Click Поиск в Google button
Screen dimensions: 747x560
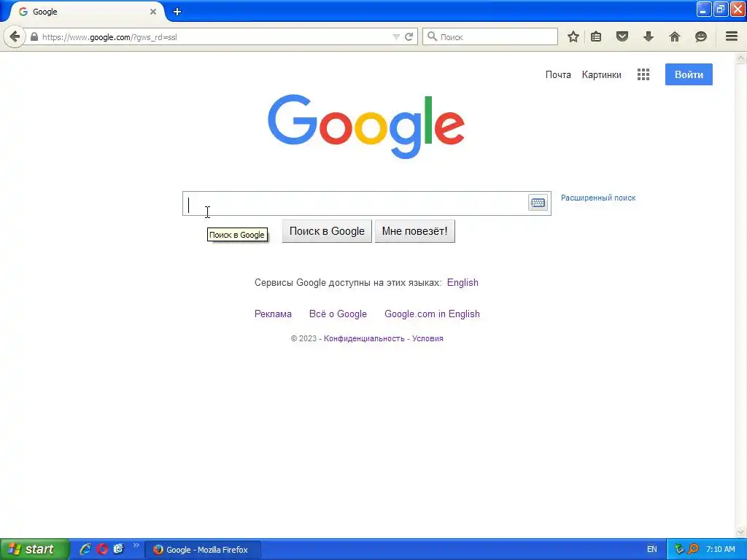click(327, 231)
